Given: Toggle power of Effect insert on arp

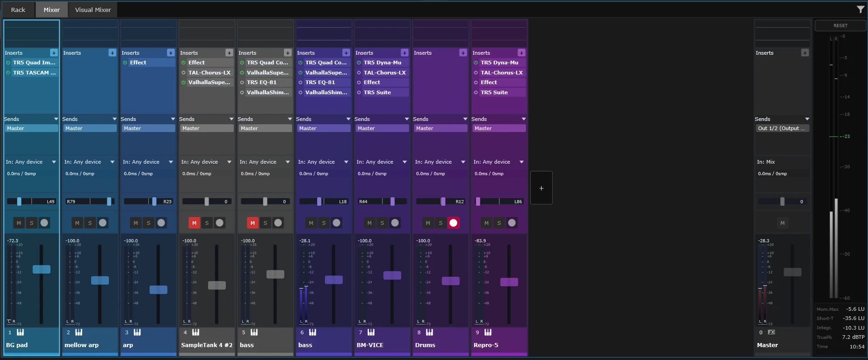Looking at the screenshot, I should pyautogui.click(x=125, y=63).
